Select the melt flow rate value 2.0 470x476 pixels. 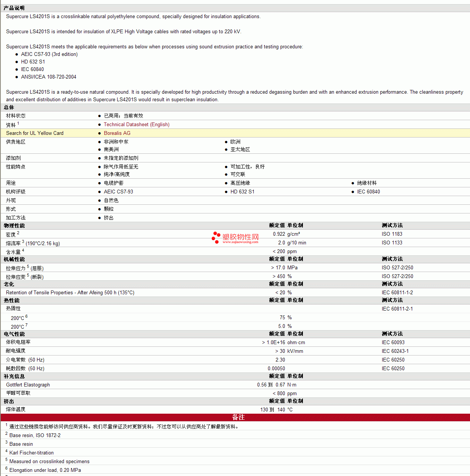click(x=282, y=243)
